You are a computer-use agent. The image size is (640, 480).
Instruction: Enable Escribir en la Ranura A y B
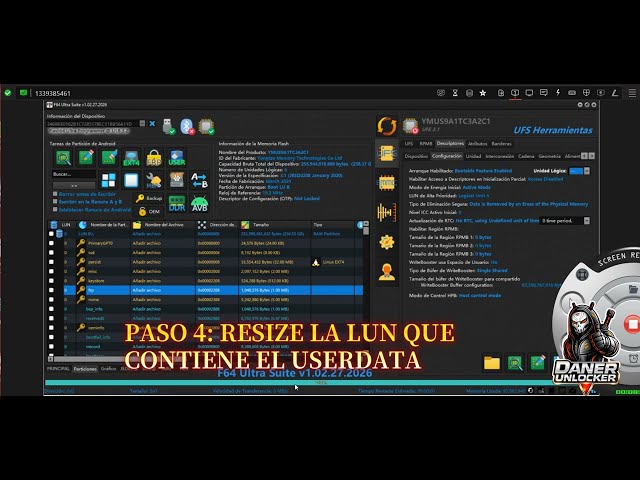click(55, 202)
